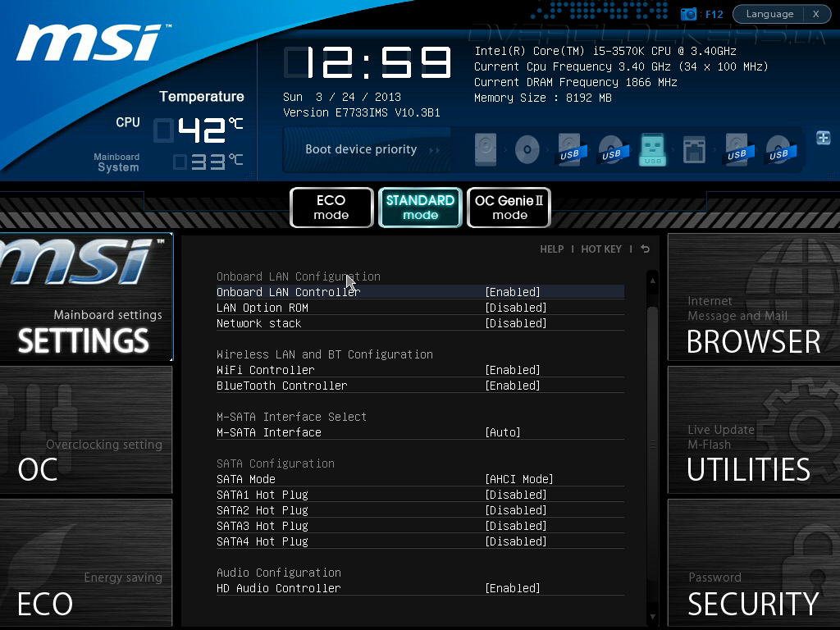Screen dimensions: 840x630
Task: Click the Audio Configuration heading
Action: click(x=279, y=573)
